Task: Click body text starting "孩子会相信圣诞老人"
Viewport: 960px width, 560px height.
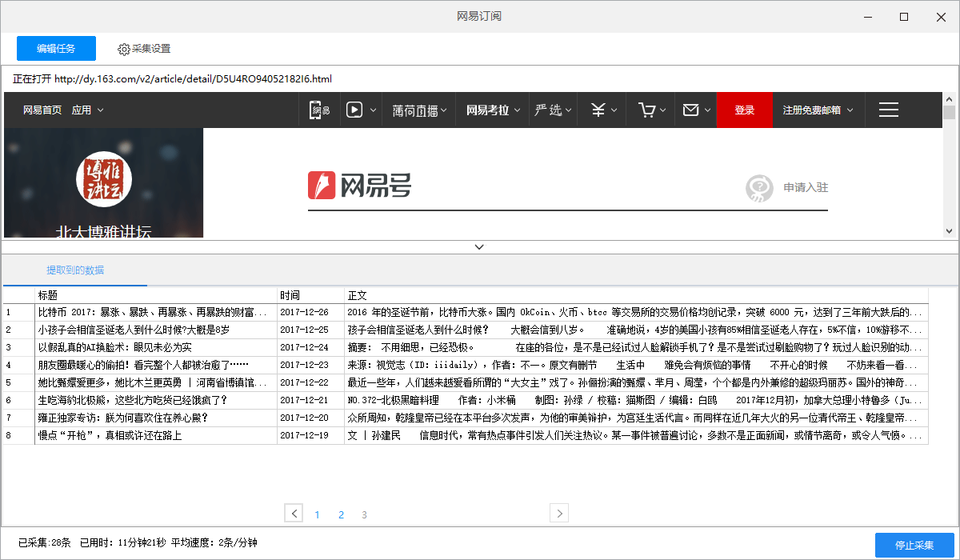Action: click(636, 330)
